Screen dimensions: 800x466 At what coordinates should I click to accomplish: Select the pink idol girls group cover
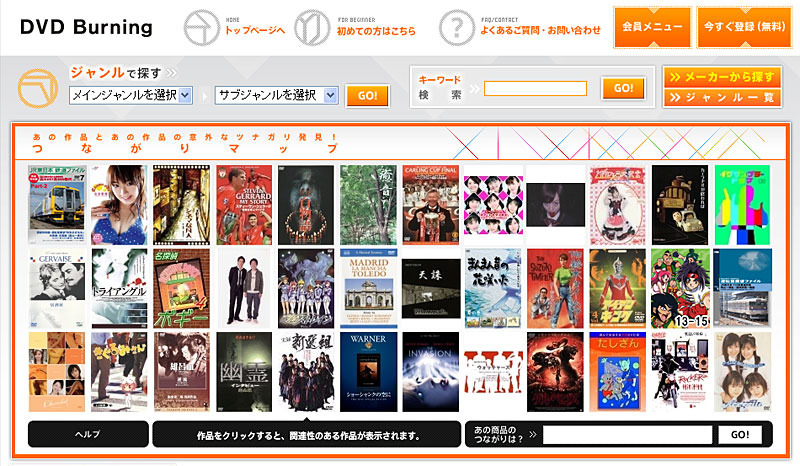pos(493,205)
